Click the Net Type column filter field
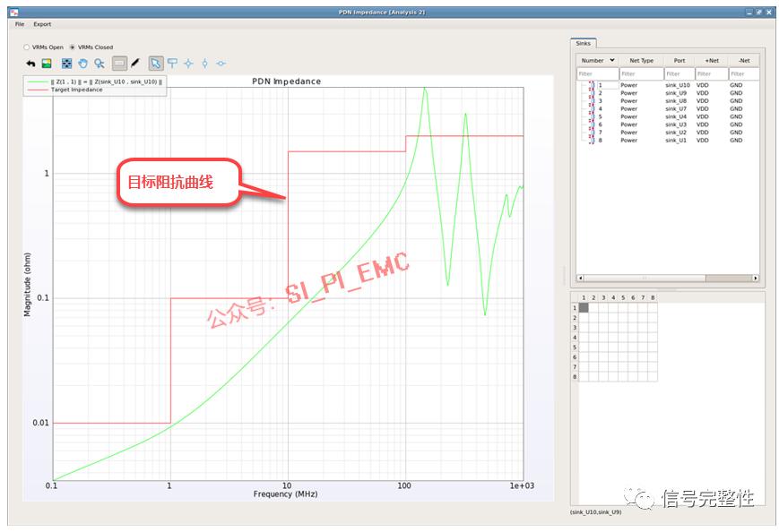The width and height of the screenshot is (779, 532). pyautogui.click(x=641, y=74)
